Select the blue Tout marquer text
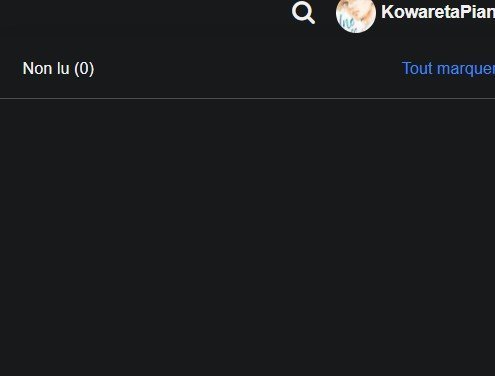 point(448,69)
